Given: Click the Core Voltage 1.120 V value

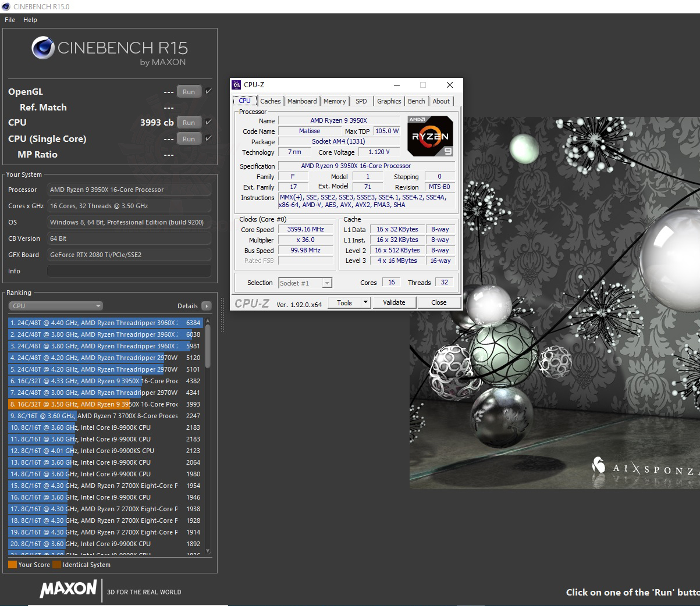Looking at the screenshot, I should click(379, 152).
